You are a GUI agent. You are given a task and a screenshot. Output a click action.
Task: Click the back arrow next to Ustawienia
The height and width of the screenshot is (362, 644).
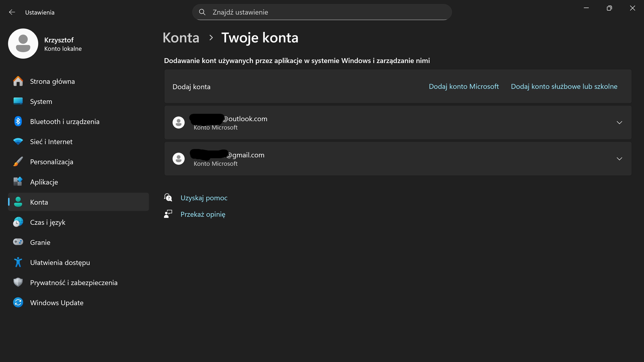click(x=12, y=12)
